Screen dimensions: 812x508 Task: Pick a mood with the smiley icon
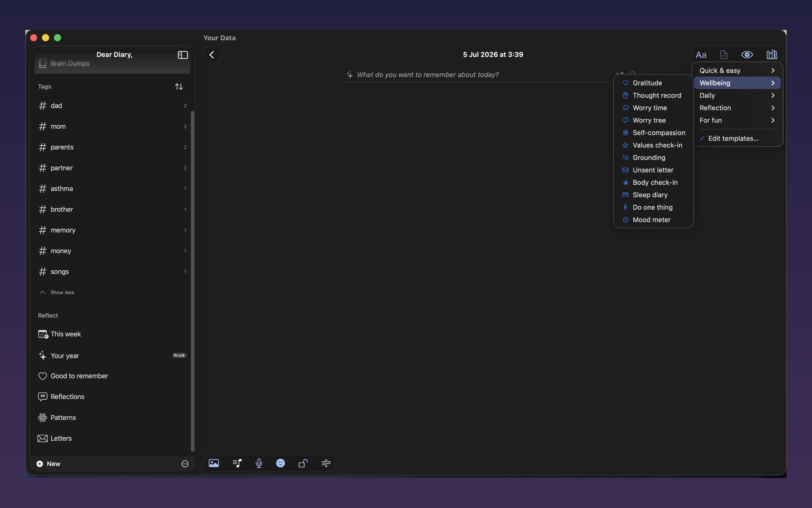click(x=281, y=463)
